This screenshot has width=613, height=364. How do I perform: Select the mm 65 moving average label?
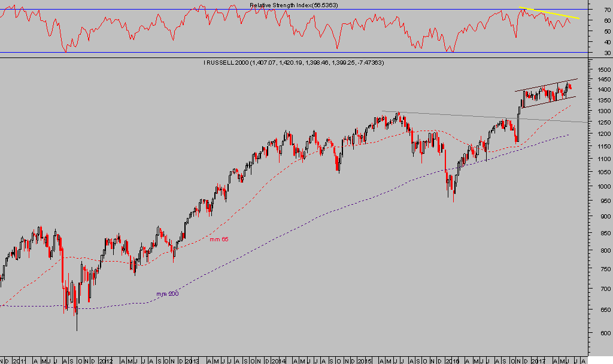pyautogui.click(x=219, y=239)
